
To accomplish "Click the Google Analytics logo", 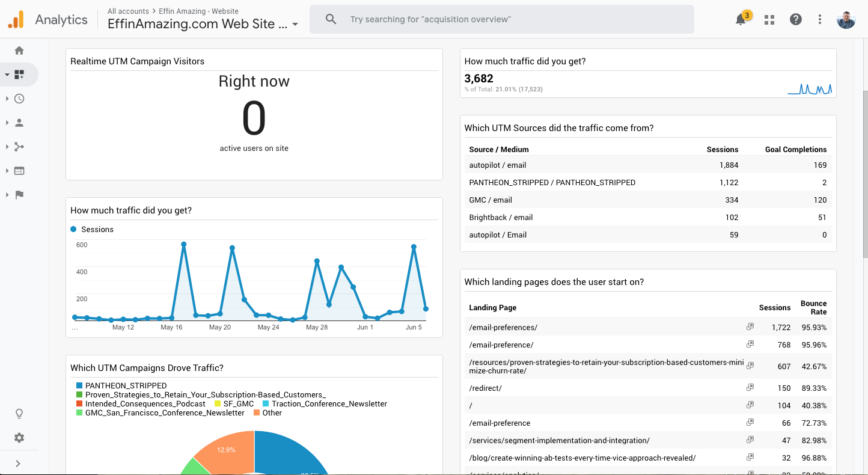I will click(16, 19).
